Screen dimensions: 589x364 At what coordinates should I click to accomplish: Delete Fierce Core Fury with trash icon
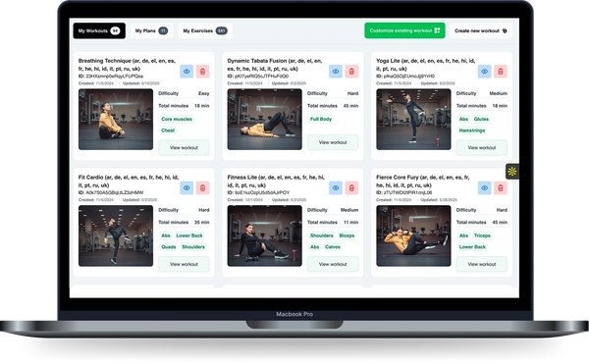click(x=501, y=188)
